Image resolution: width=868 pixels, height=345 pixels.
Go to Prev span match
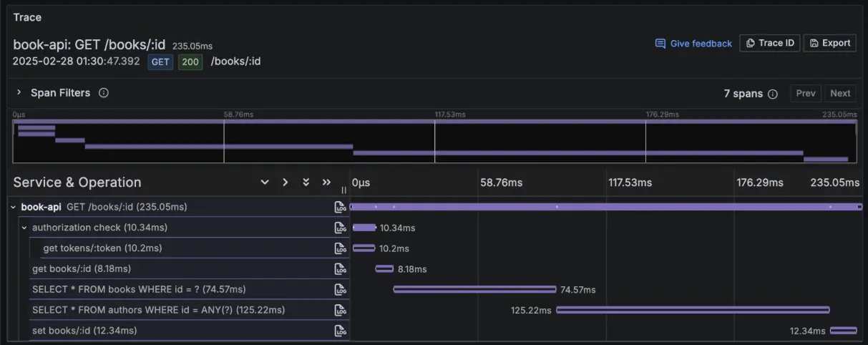(x=806, y=93)
